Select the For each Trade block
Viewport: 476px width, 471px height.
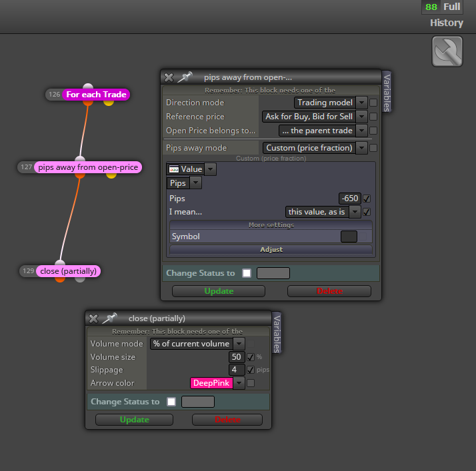point(96,95)
